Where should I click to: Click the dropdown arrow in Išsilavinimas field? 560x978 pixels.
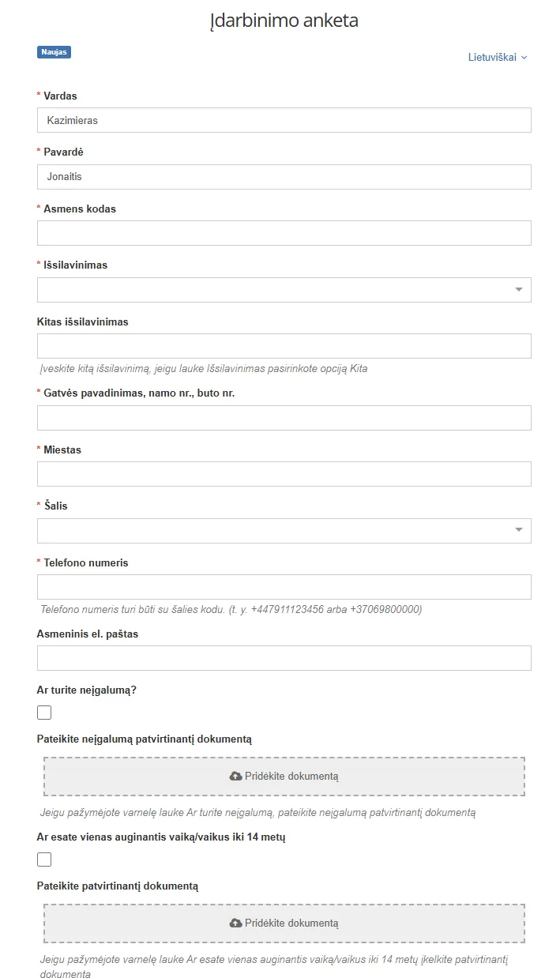517,289
